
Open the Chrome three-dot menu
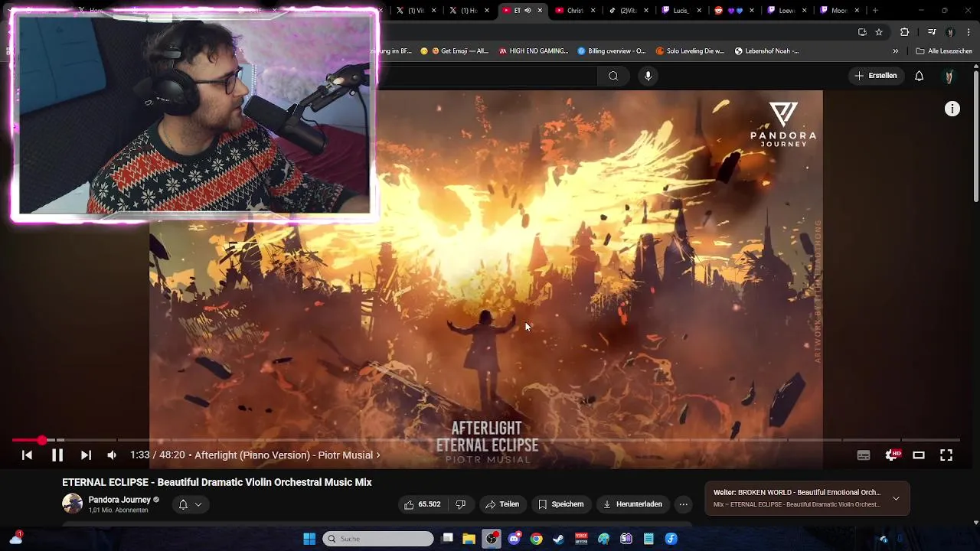pos(968,31)
